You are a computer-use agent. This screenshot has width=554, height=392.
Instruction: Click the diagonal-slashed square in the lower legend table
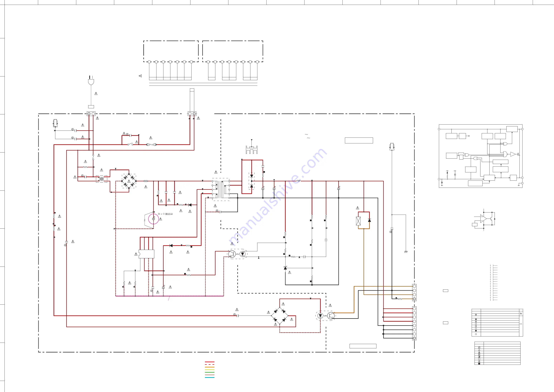479,347
